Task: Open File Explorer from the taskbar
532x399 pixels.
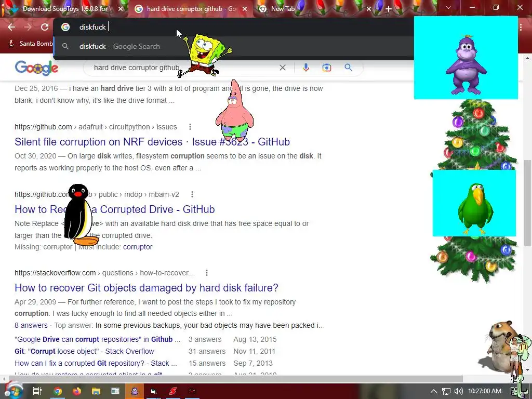Action: click(96, 391)
